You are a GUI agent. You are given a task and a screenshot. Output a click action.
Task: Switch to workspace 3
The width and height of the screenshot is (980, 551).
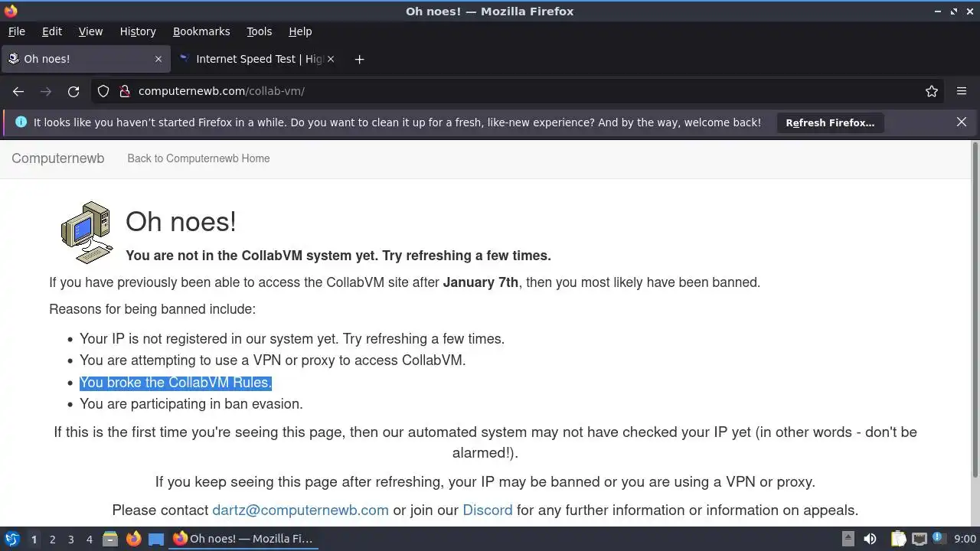click(x=70, y=540)
